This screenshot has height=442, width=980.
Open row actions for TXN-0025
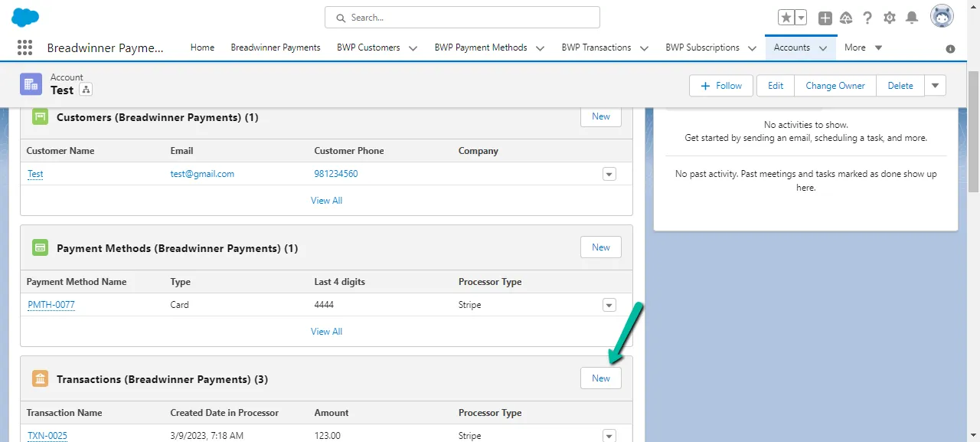[x=609, y=436]
